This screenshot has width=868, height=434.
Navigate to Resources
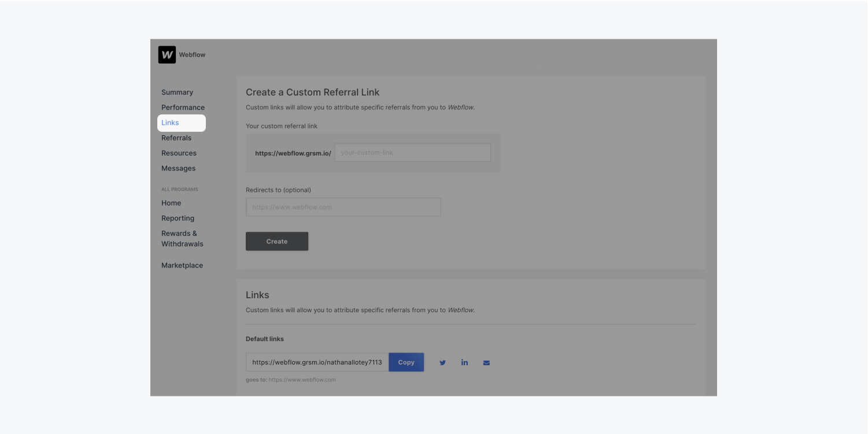pos(179,153)
